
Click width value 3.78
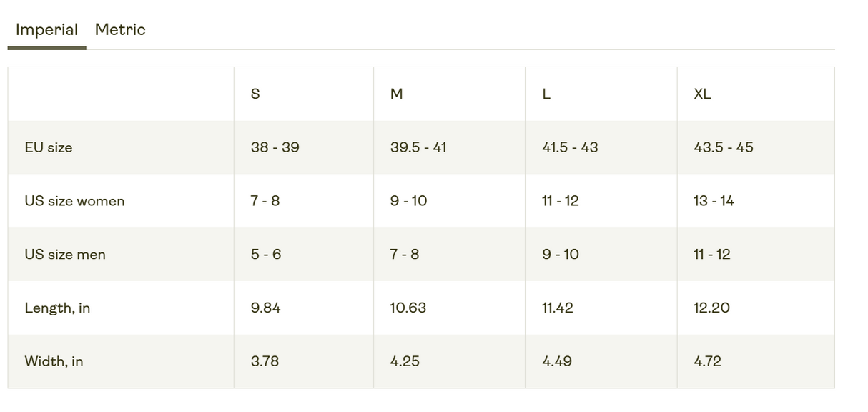click(x=265, y=361)
